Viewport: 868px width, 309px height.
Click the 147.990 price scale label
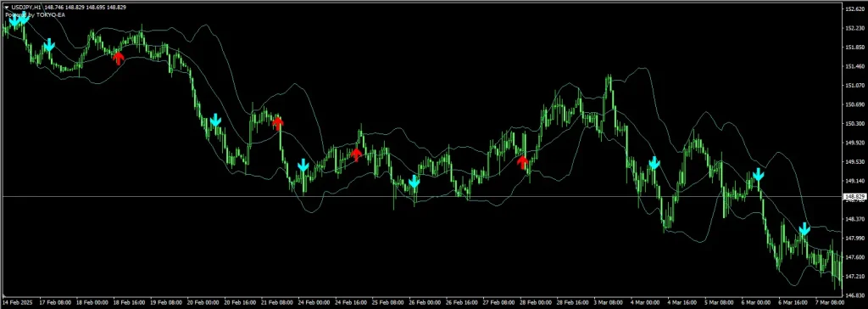click(855, 239)
